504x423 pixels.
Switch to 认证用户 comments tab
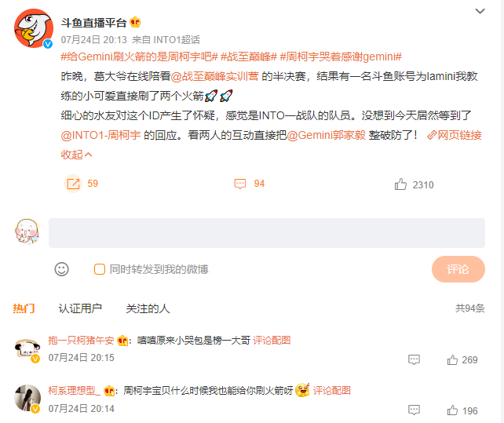point(80,308)
